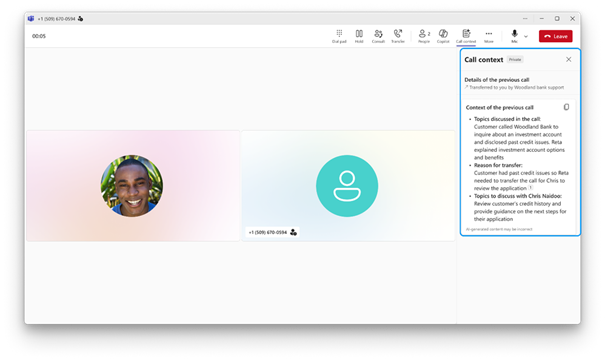Start a Consult call
This screenshot has height=361, width=605.
(378, 36)
